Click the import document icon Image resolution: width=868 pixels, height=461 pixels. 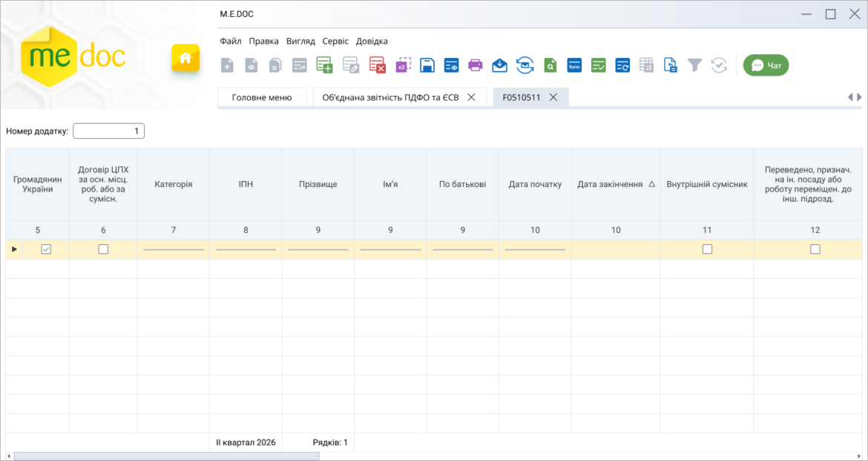(671, 65)
